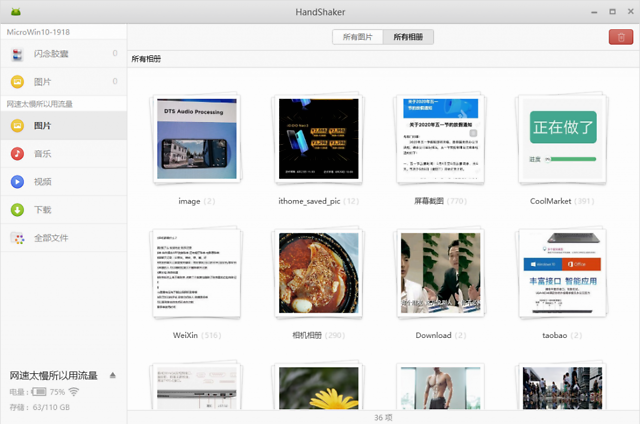This screenshot has width=640, height=424.
Task: Switch to the 所有相册 tab
Action: pyautogui.click(x=408, y=37)
